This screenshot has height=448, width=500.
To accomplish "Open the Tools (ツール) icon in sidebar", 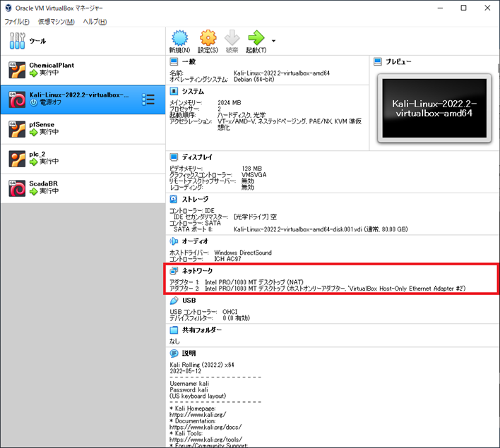I will 17,41.
